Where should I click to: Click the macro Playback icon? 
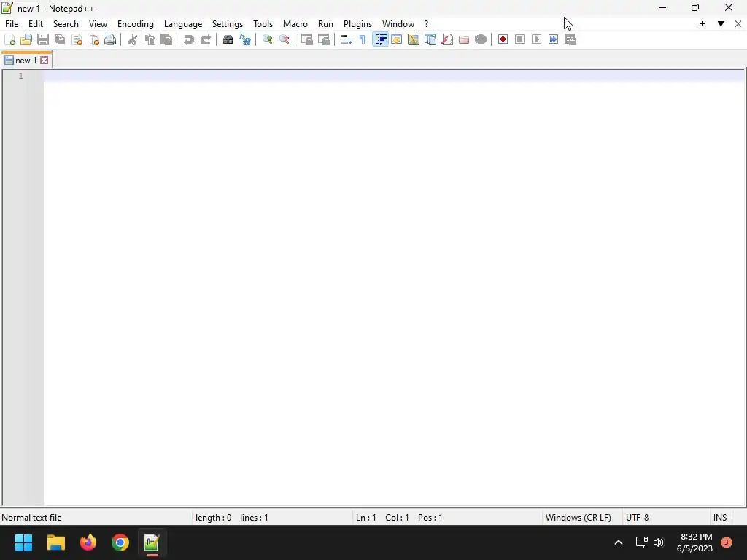tap(536, 39)
